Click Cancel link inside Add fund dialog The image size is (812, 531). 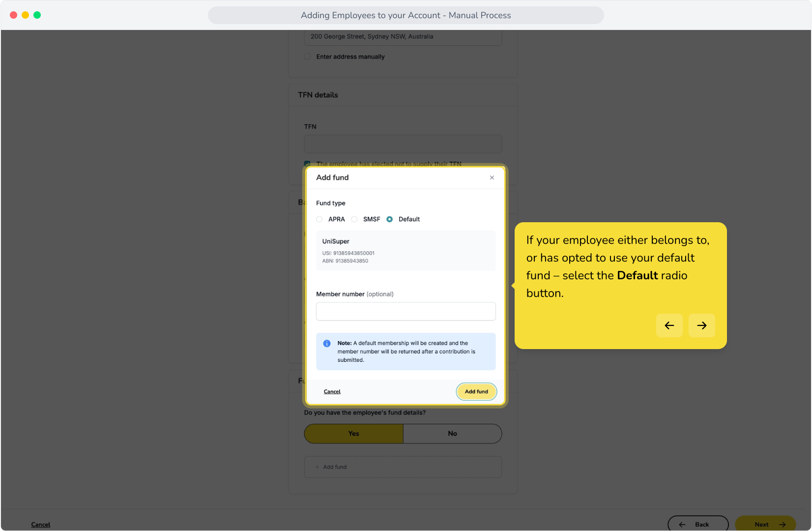click(332, 392)
